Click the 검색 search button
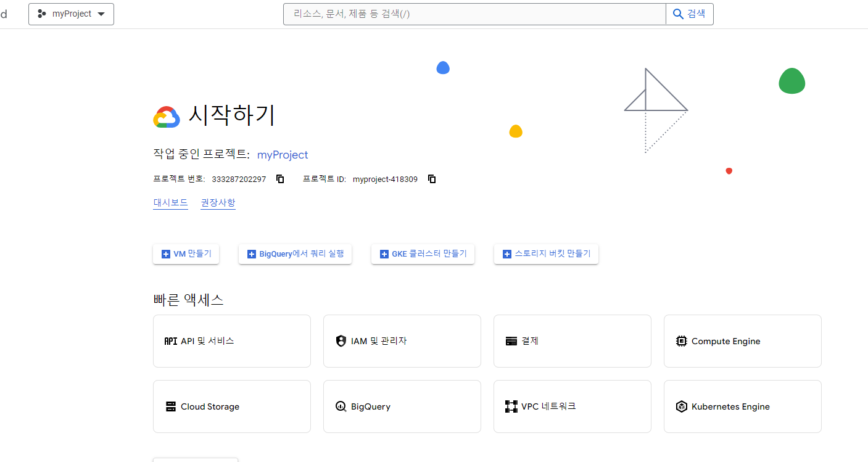This screenshot has height=462, width=868. tap(689, 14)
